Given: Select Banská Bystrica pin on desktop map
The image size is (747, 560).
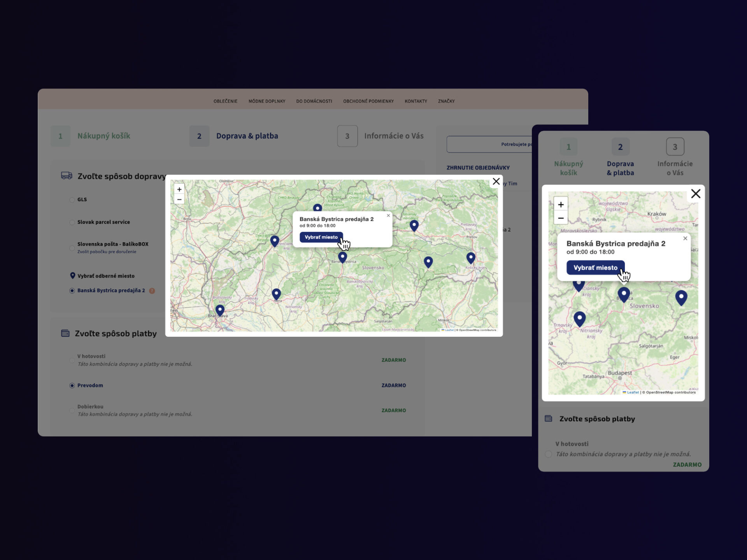Looking at the screenshot, I should [x=342, y=257].
